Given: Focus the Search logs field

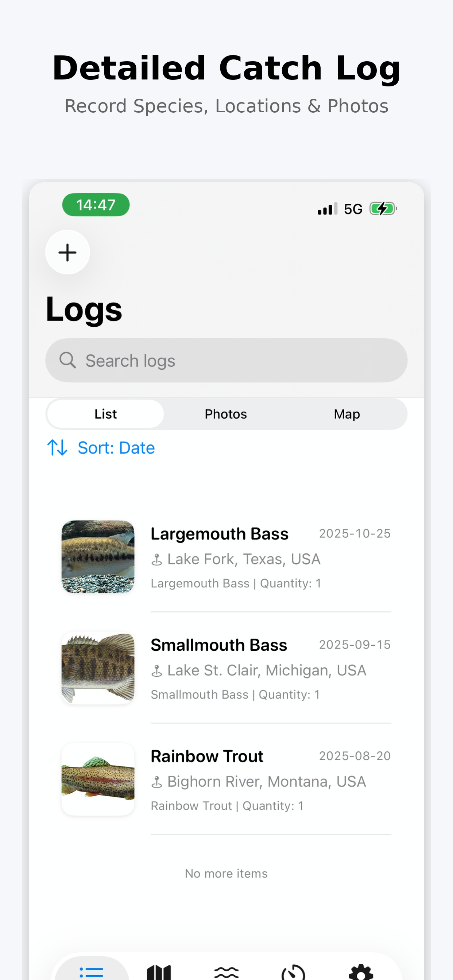Looking at the screenshot, I should pyautogui.click(x=236, y=360).
